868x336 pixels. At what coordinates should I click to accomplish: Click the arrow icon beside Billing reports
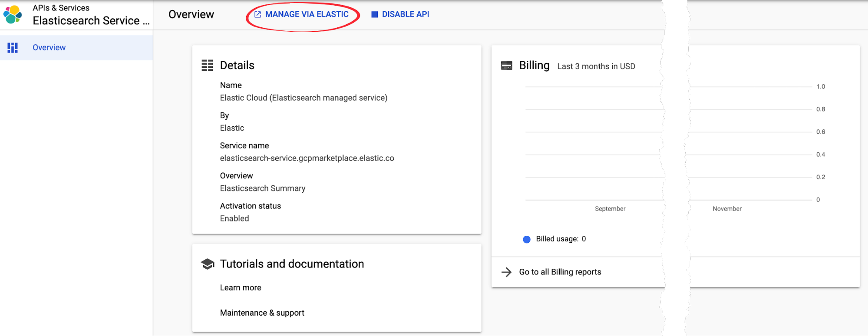point(506,272)
